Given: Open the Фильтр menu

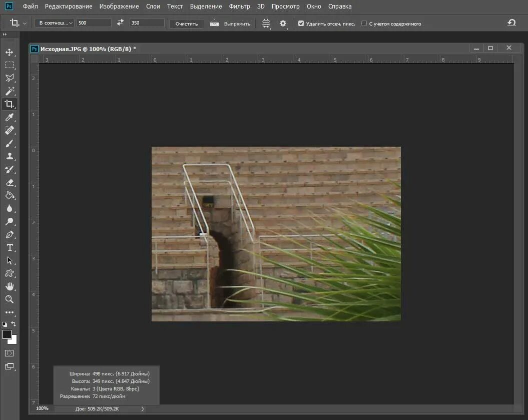Looking at the screenshot, I should coord(239,7).
